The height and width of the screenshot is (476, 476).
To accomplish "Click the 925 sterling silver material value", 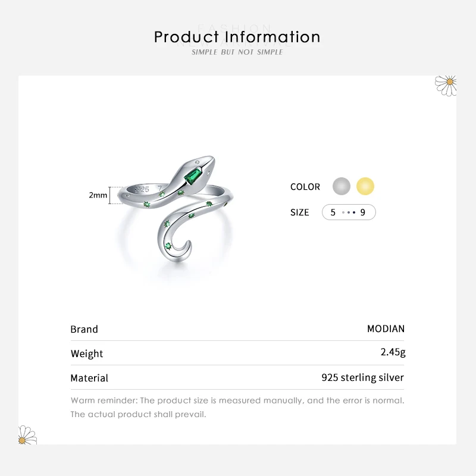I will click(362, 377).
